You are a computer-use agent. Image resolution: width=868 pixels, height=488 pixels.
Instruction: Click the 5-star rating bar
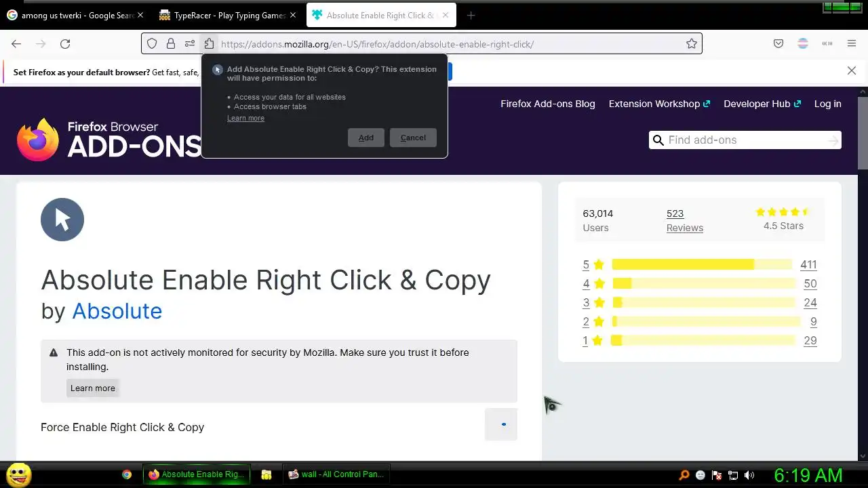[x=702, y=264]
